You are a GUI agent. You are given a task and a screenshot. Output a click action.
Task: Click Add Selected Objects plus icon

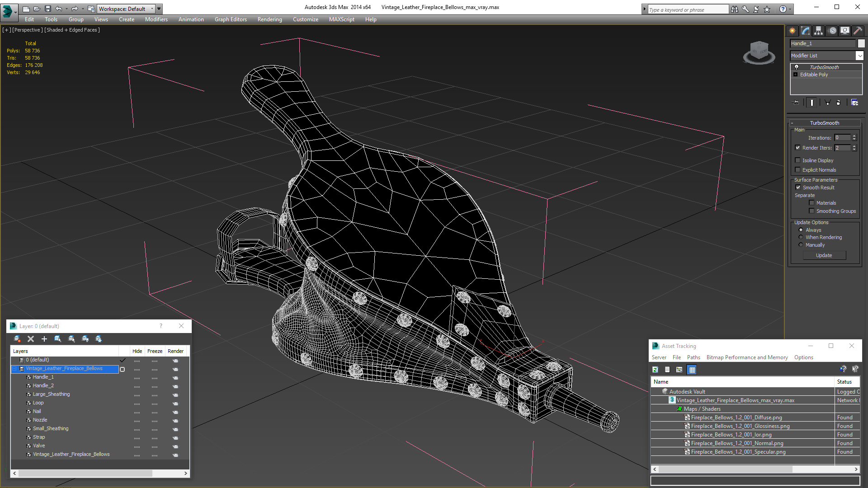tap(44, 339)
